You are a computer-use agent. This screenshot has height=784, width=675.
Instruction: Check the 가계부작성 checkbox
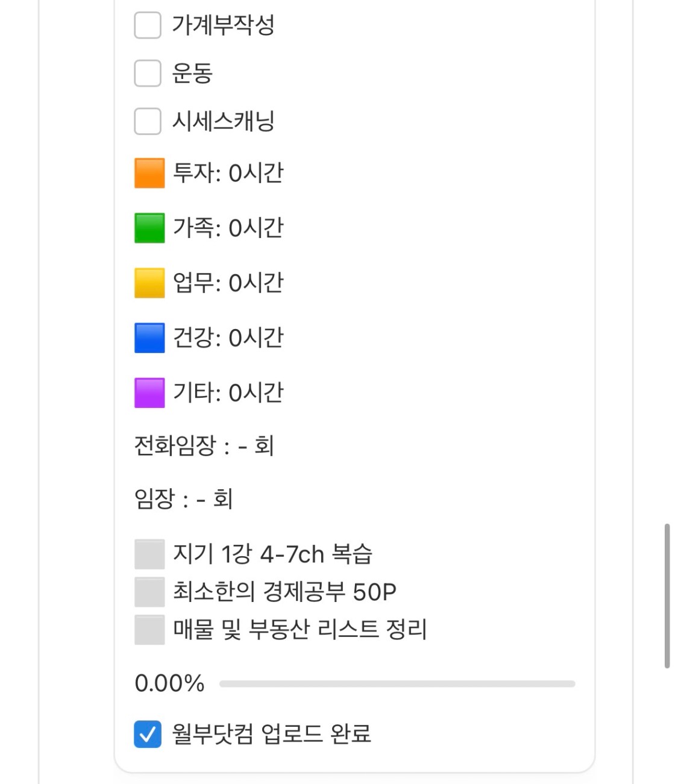click(148, 25)
